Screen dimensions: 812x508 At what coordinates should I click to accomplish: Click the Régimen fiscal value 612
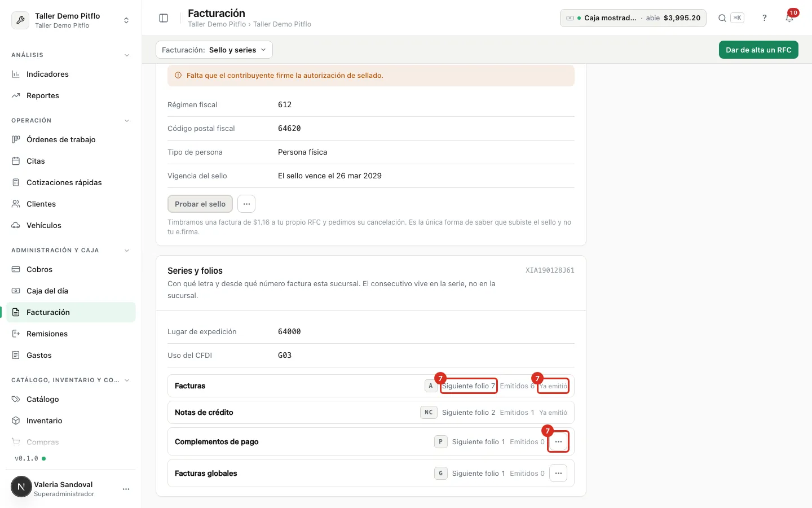(285, 104)
